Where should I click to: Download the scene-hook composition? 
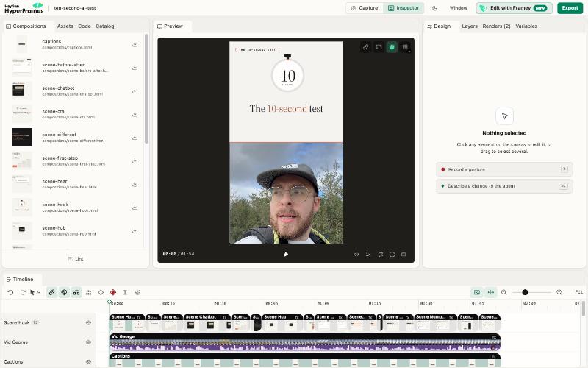pyautogui.click(x=135, y=208)
